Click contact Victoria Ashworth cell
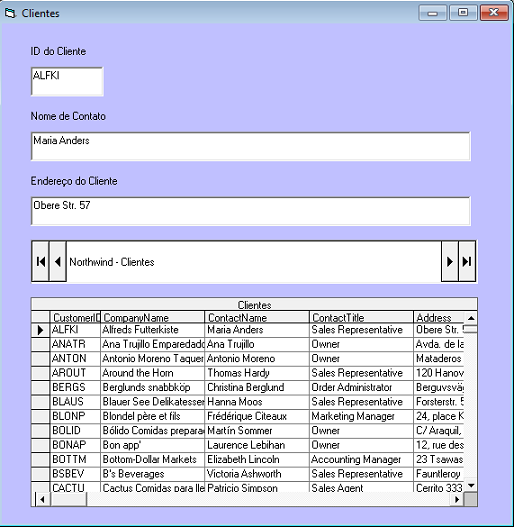The width and height of the screenshot is (514, 527). (257, 474)
